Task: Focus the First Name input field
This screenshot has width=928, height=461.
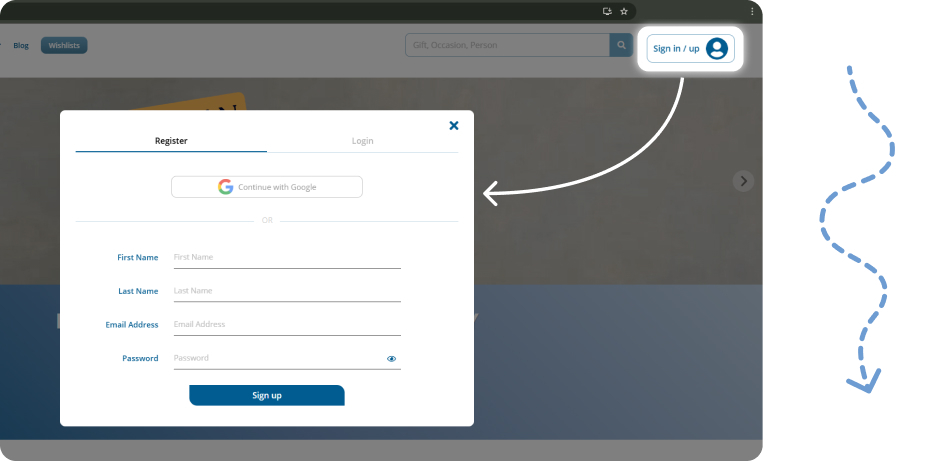Action: pos(286,257)
